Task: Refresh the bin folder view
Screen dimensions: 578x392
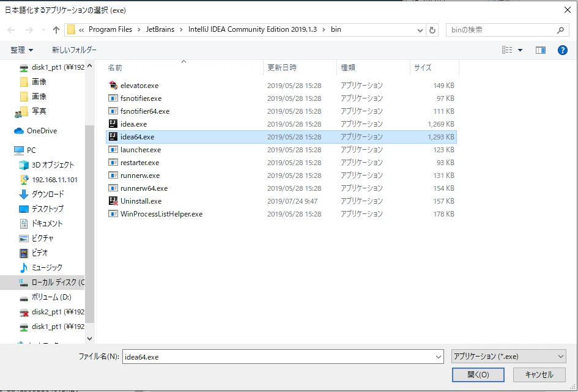Action: pos(433,30)
